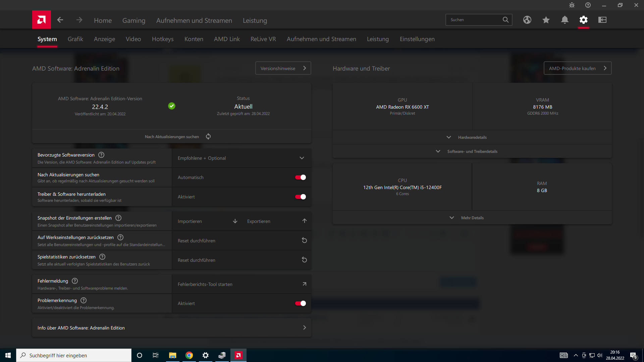This screenshot has height=362, width=644.
Task: Click the favorites star icon
Action: [546, 20]
